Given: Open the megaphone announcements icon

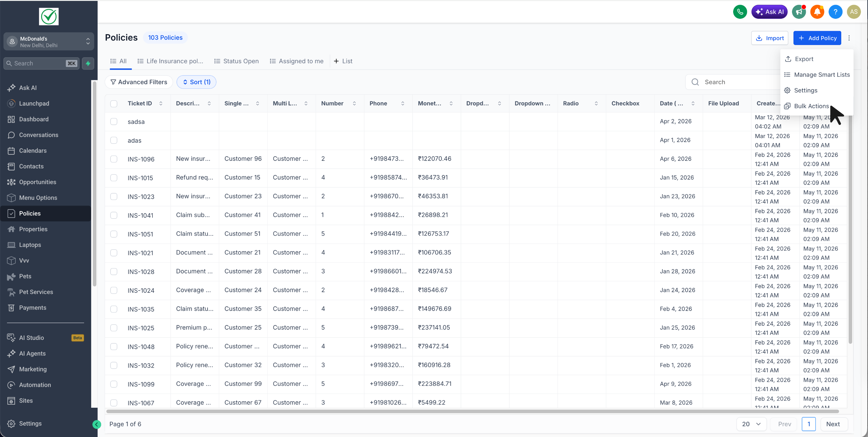Looking at the screenshot, I should (799, 12).
